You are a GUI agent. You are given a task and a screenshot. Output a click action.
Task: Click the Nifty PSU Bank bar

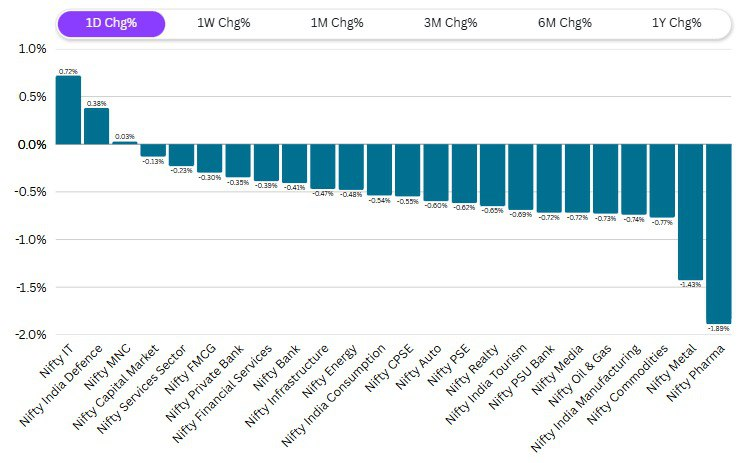549,178
